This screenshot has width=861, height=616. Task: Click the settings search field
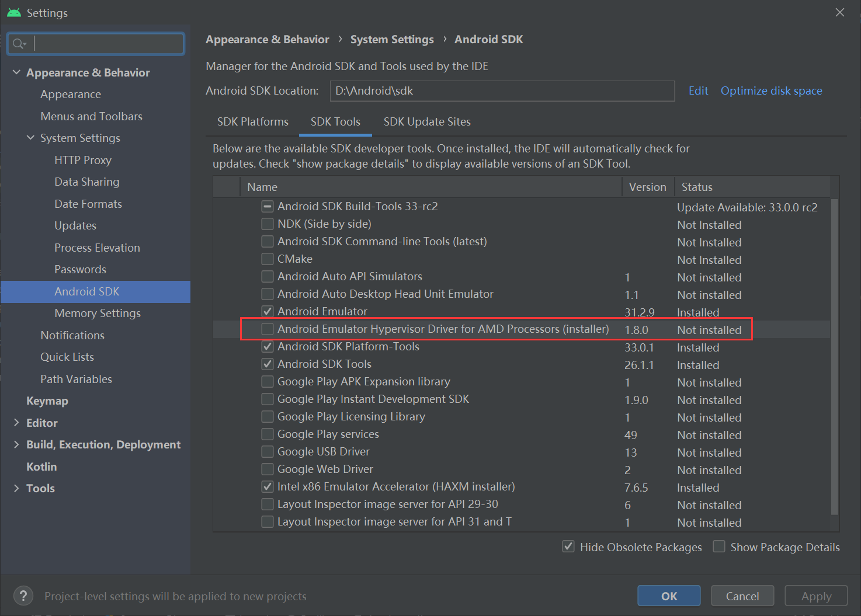point(96,44)
